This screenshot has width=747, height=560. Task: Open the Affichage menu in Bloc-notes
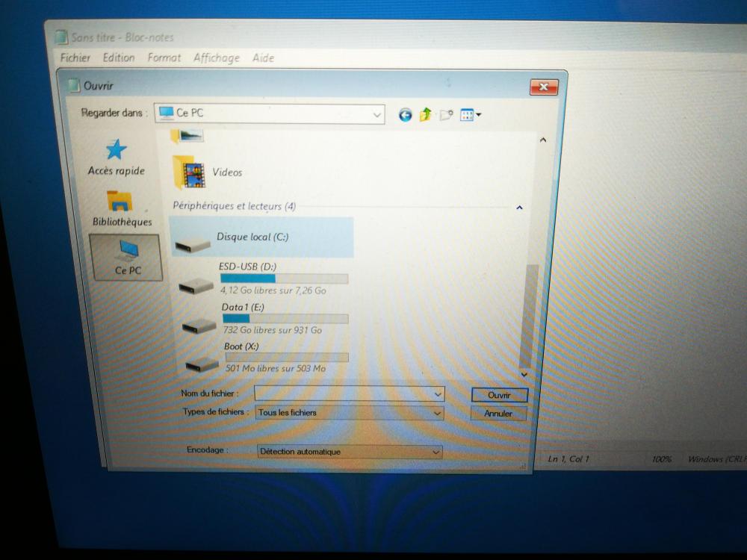click(x=217, y=58)
